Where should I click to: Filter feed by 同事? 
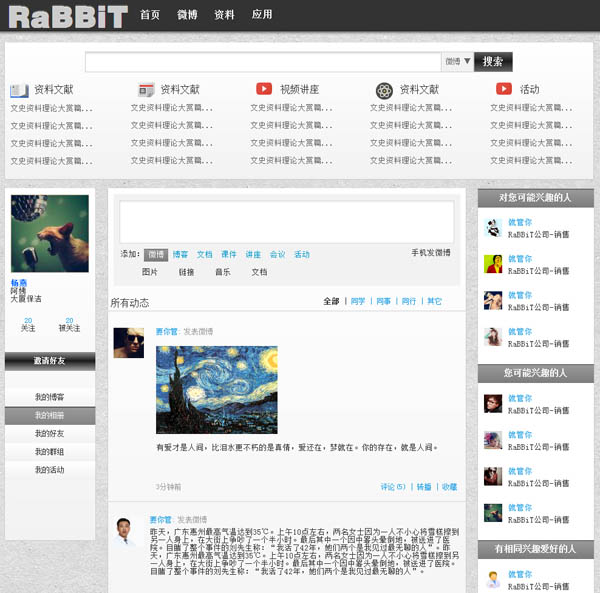coord(383,301)
